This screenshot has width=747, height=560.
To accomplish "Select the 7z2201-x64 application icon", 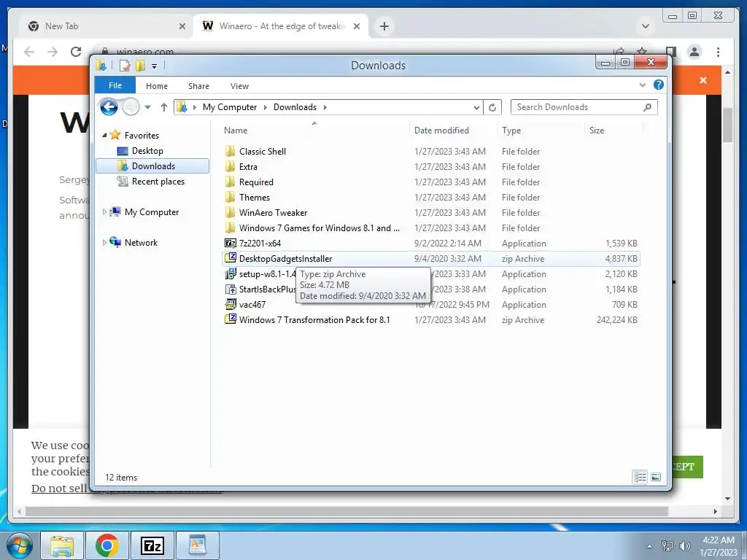I will 231,244.
